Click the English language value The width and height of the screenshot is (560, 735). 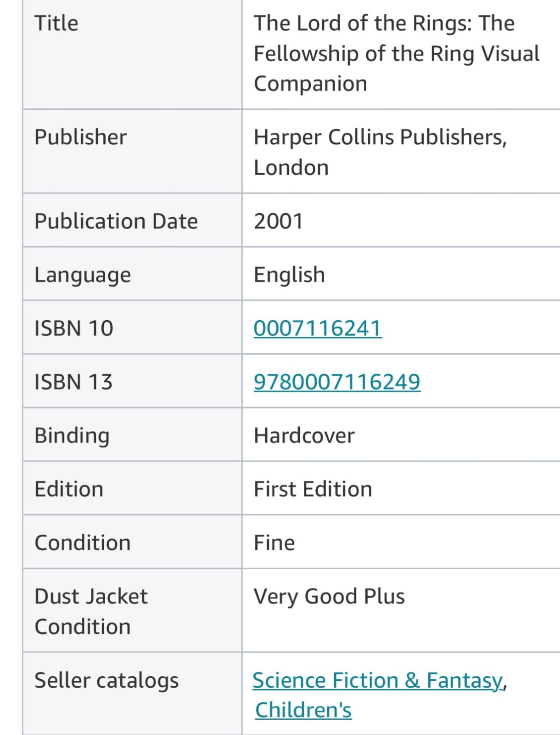[x=289, y=275]
